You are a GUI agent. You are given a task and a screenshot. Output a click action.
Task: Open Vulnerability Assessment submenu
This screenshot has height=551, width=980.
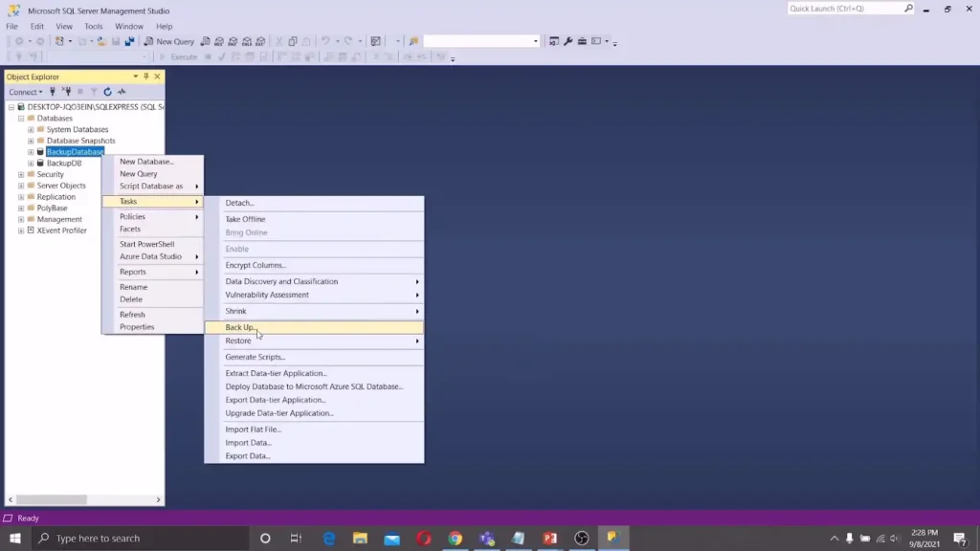pos(314,295)
